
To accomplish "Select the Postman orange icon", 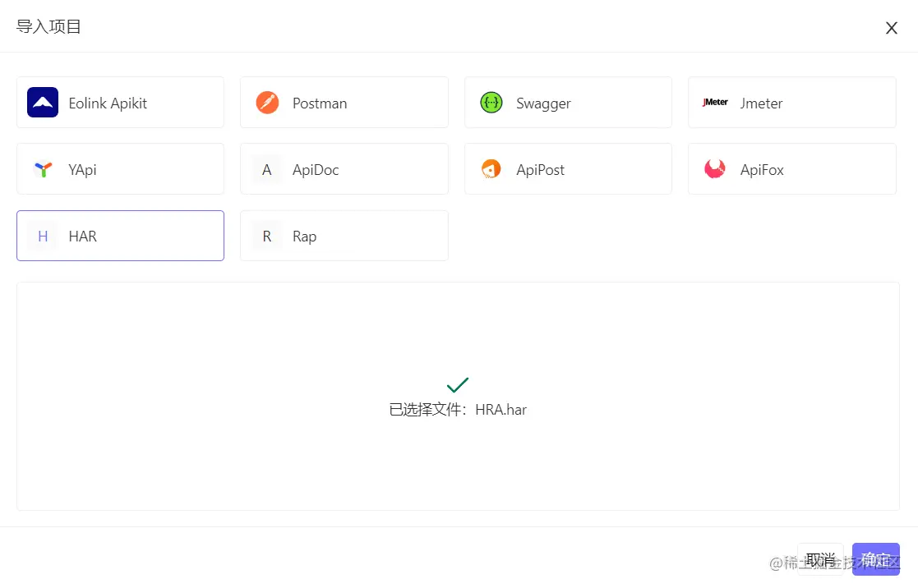I will pyautogui.click(x=267, y=103).
